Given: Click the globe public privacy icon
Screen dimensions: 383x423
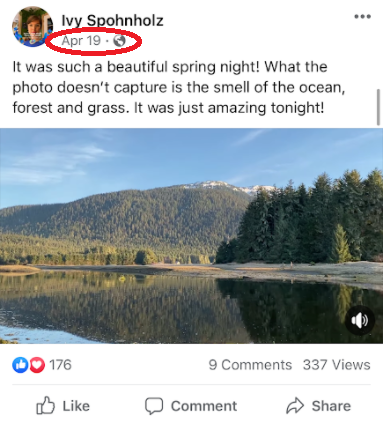Looking at the screenshot, I should 119,41.
